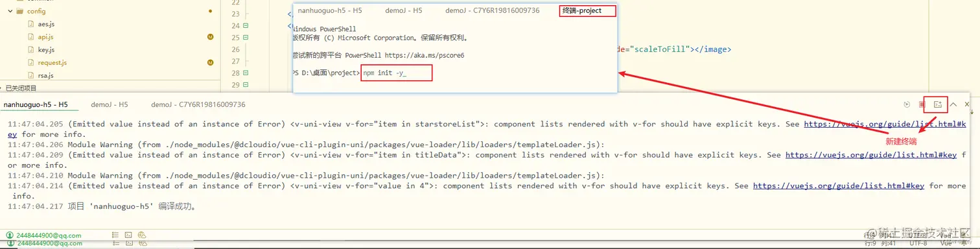The image size is (980, 249).
Task: Click the 11:47:04.206 Module Warning line
Action: coord(306,145)
